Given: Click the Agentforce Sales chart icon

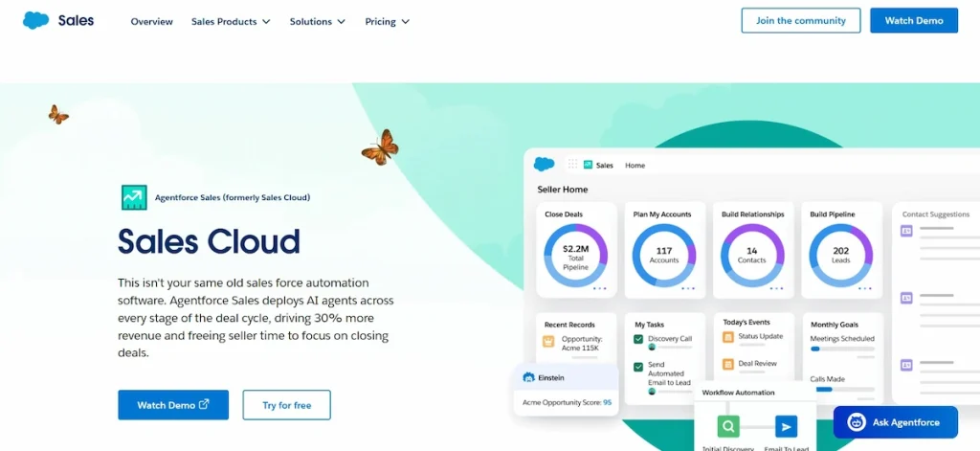Looking at the screenshot, I should click(134, 197).
